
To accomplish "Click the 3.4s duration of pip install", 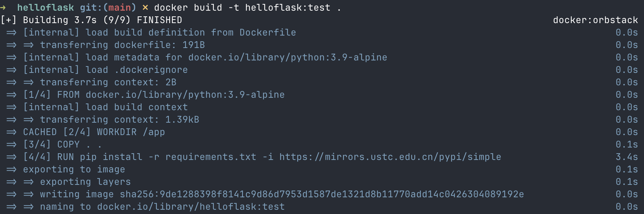I will coord(627,157).
